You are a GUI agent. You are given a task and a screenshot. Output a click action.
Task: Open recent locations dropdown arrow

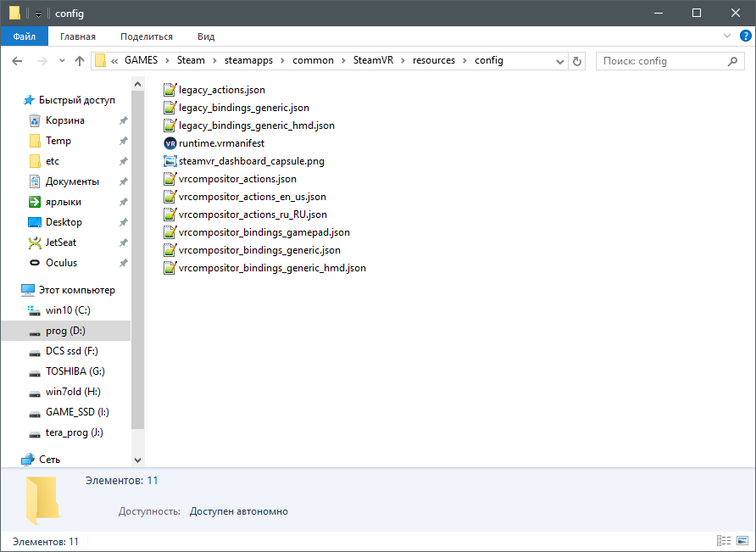[62, 61]
